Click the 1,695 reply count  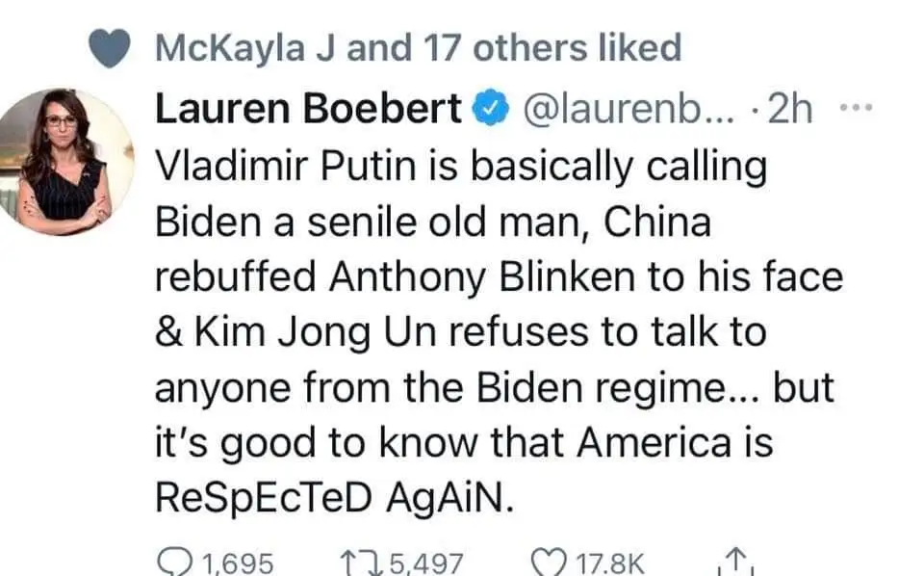(238, 562)
